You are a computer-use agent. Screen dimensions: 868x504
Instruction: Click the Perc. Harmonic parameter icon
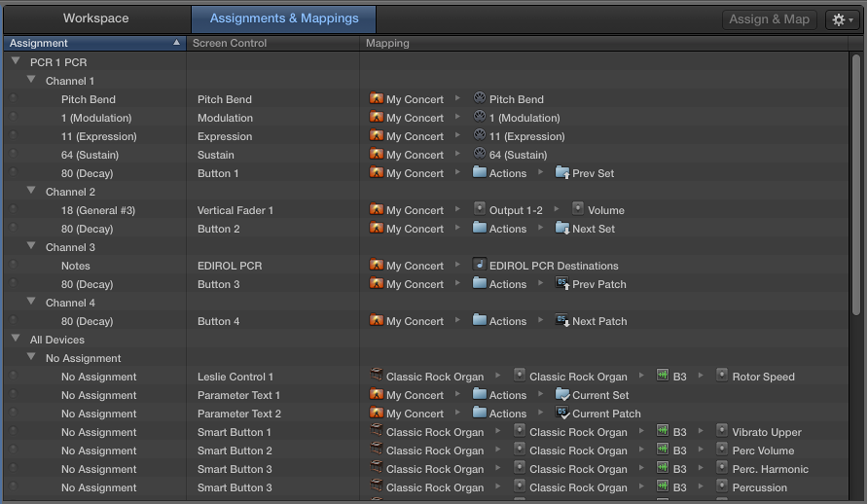(x=721, y=468)
